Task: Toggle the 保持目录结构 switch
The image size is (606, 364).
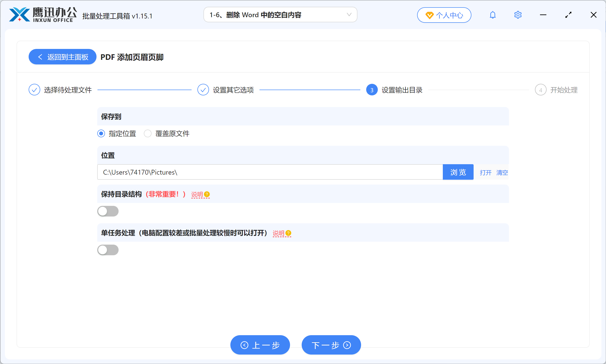Action: [108, 211]
